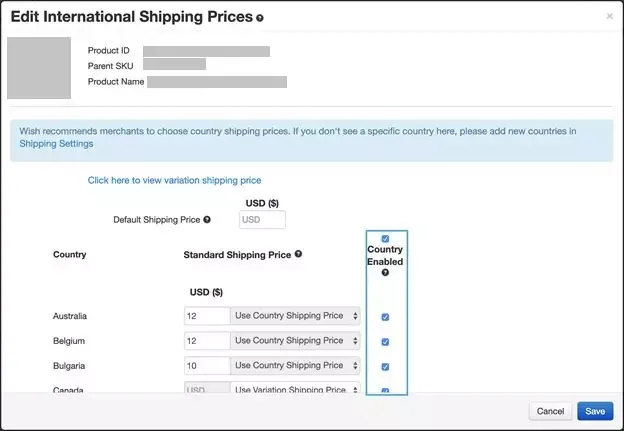This screenshot has height=431, width=624.
Task: Click the Default Shipping Price USD field
Action: (x=263, y=219)
